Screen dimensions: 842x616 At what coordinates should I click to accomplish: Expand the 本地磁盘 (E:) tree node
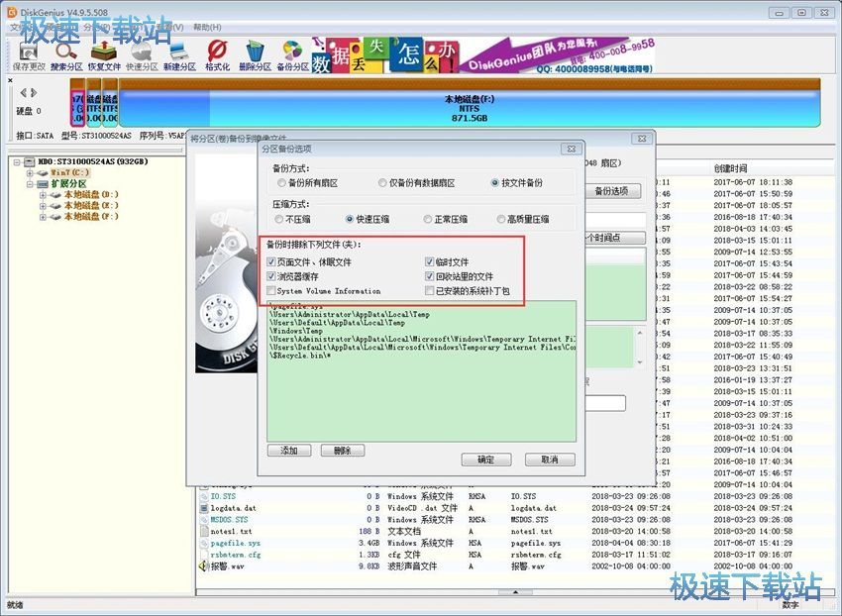point(43,206)
